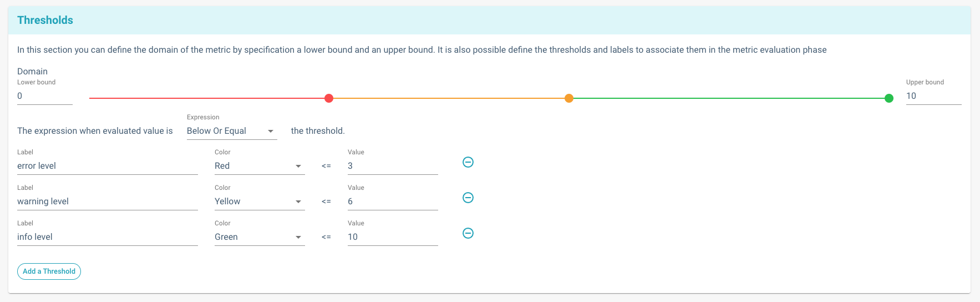Screen dimensions: 980x302
Task: Click the value field containing 6
Action: [x=392, y=202]
